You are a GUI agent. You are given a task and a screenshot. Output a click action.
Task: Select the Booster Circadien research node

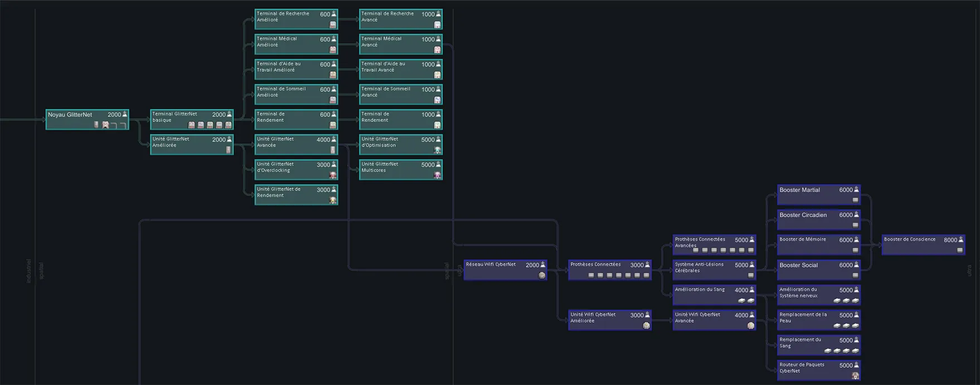818,220
